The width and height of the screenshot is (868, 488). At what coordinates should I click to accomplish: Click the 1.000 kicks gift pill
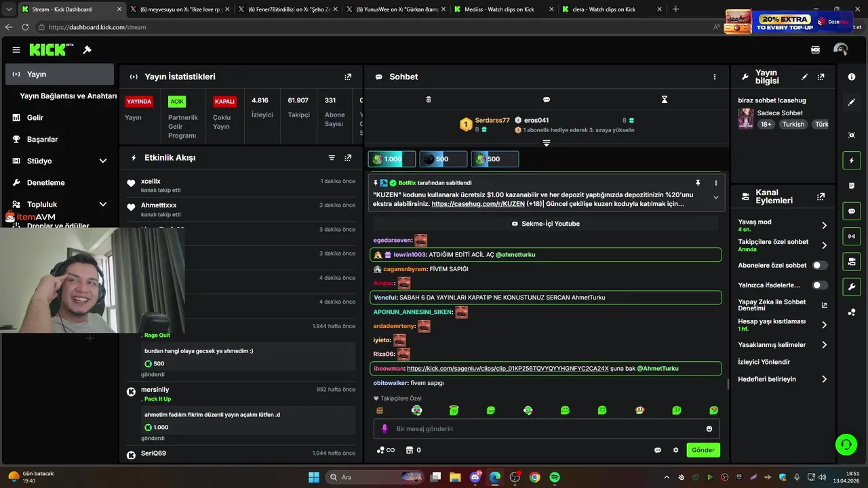coord(391,159)
